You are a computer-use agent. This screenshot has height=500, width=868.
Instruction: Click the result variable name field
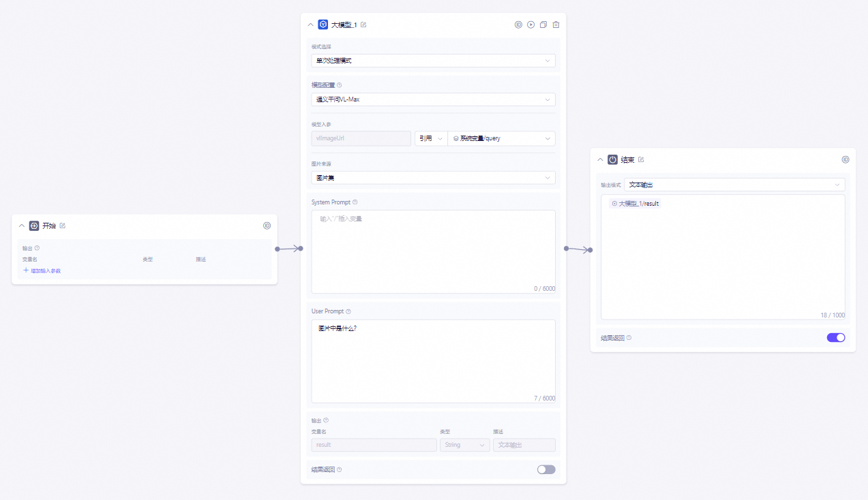click(x=374, y=445)
